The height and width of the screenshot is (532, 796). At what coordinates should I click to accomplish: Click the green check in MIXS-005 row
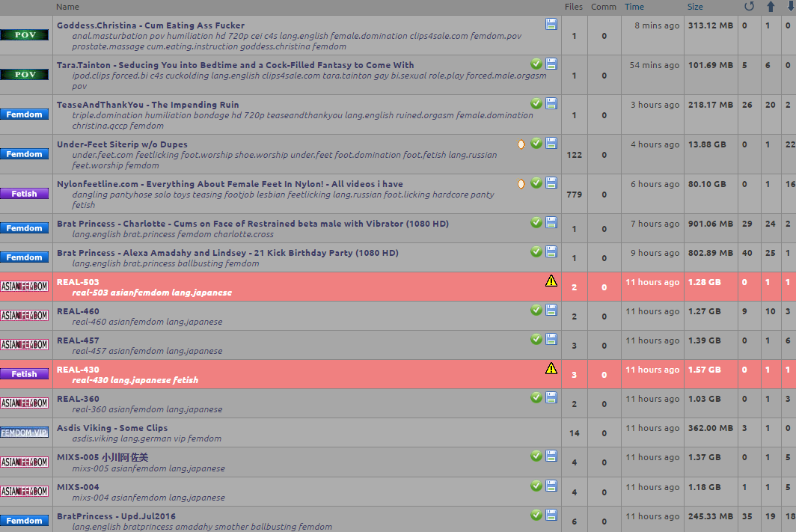(x=536, y=456)
